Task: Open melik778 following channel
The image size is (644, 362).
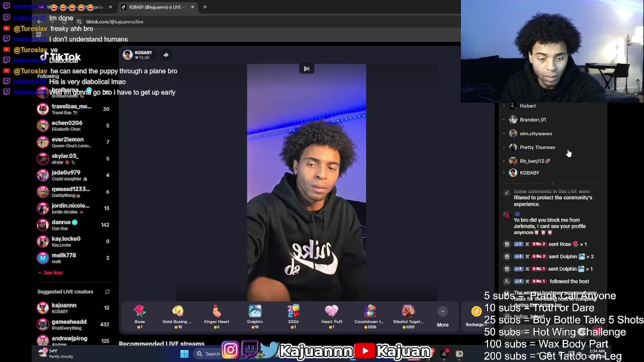Action: point(73,258)
